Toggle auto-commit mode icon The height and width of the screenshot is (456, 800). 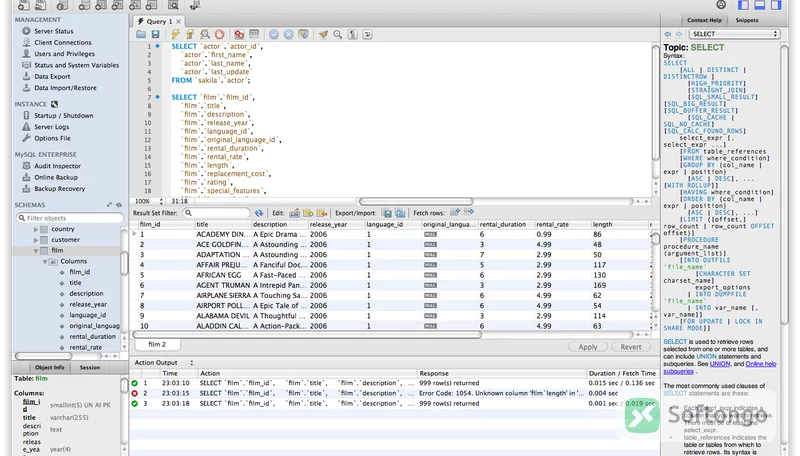[304, 34]
